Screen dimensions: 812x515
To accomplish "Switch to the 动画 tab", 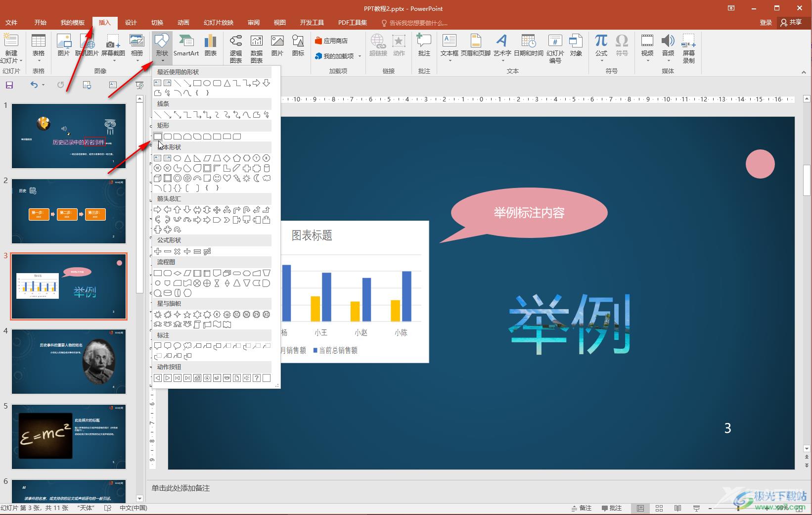I will click(x=183, y=23).
